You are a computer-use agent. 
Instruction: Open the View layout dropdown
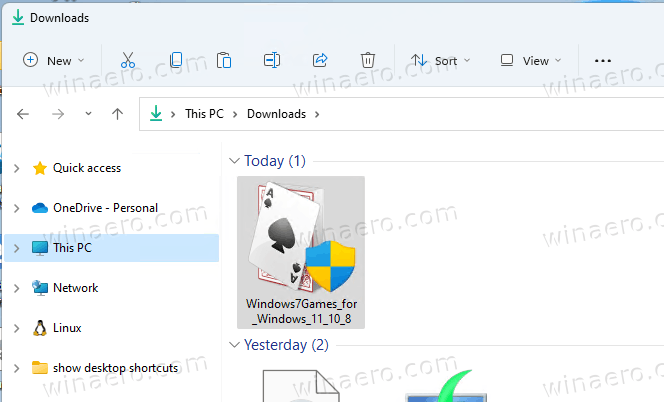pos(531,61)
